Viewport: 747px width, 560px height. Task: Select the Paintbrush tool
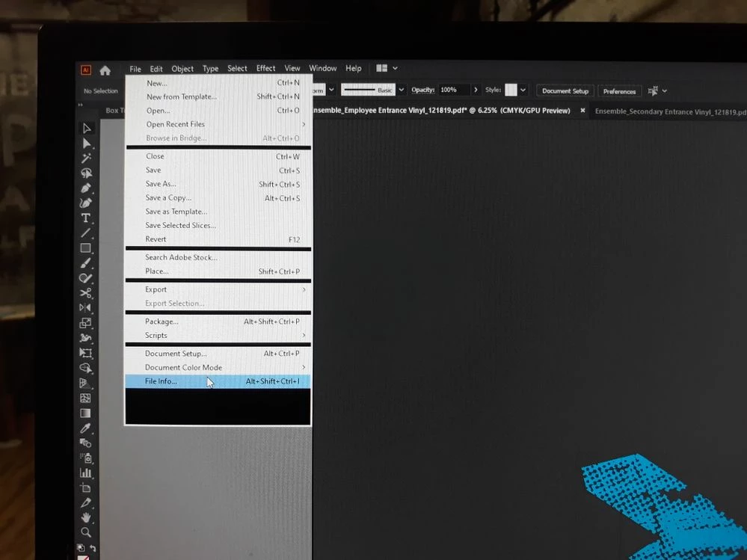click(x=86, y=263)
